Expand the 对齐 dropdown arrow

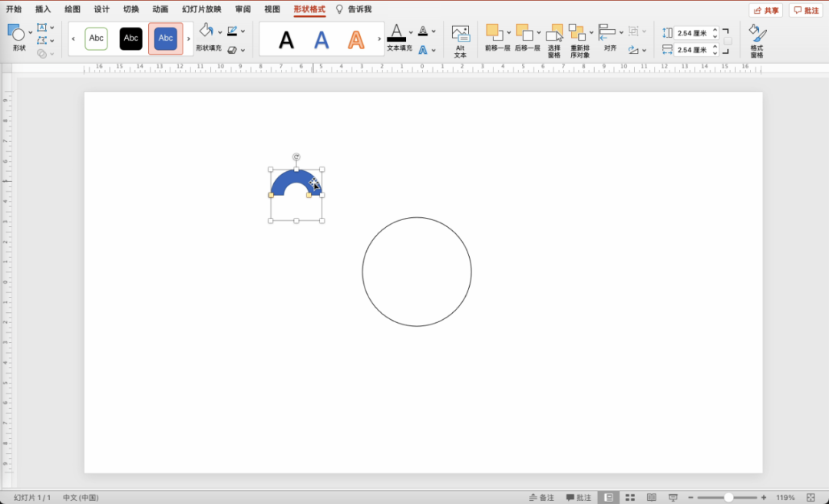pos(621,32)
